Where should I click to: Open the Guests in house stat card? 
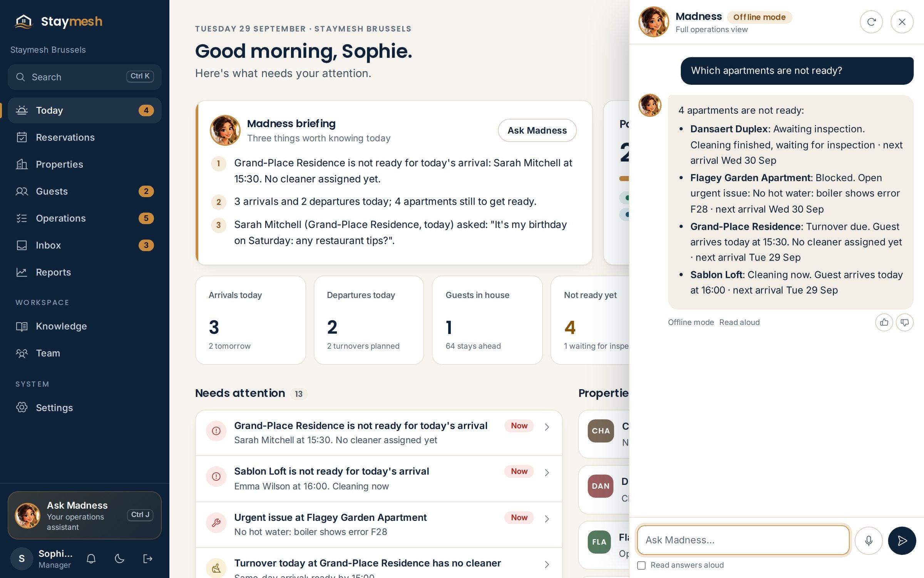click(487, 320)
